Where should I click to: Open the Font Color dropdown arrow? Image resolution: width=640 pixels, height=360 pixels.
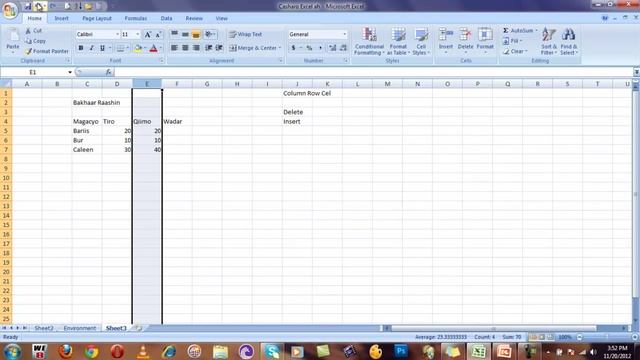pyautogui.click(x=161, y=48)
